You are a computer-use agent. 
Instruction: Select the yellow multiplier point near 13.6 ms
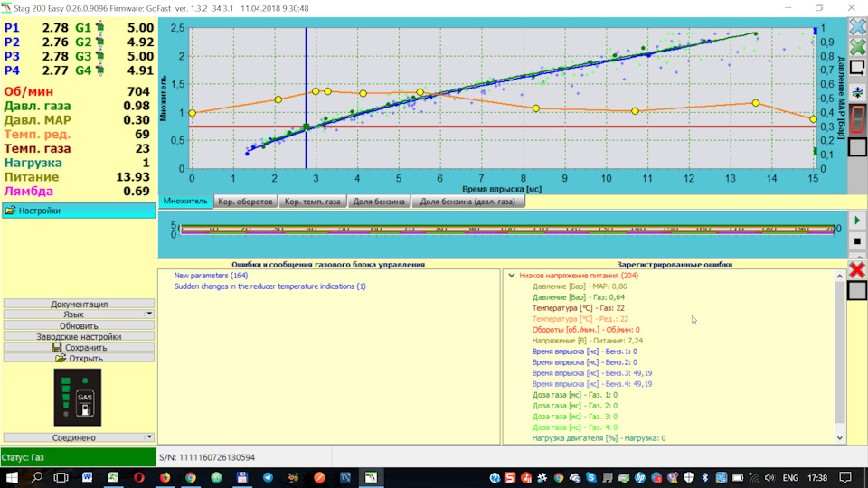pos(756,103)
